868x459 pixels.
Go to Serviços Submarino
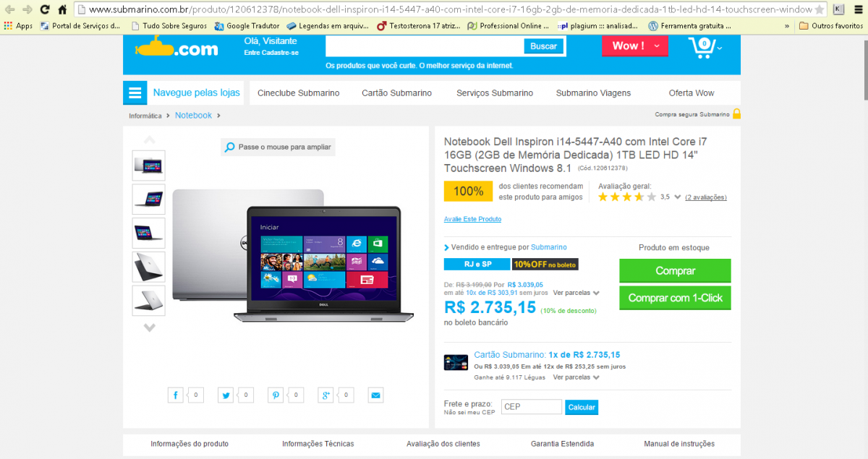[x=495, y=93]
